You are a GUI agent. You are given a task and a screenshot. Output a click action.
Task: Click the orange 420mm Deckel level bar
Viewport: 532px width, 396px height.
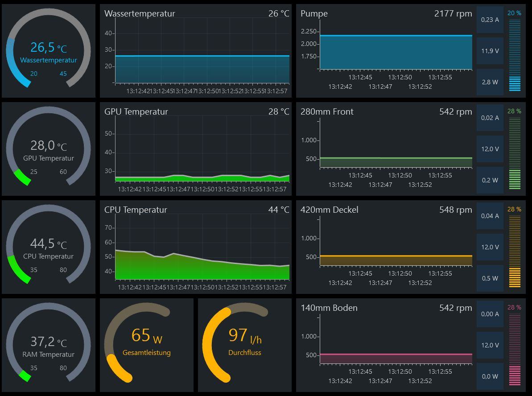tap(515, 252)
